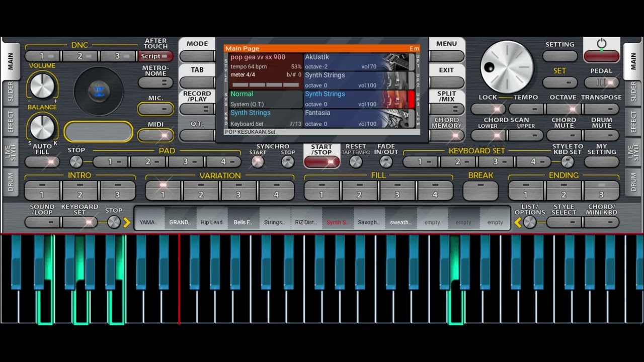This screenshot has width=644, height=362.
Task: Toggle the MIDI button
Action: point(155,135)
